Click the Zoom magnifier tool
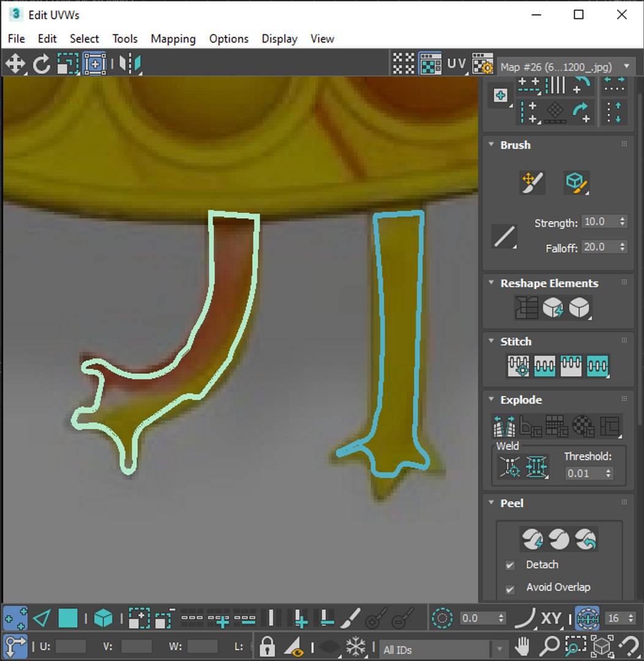644x661 pixels. tap(549, 646)
